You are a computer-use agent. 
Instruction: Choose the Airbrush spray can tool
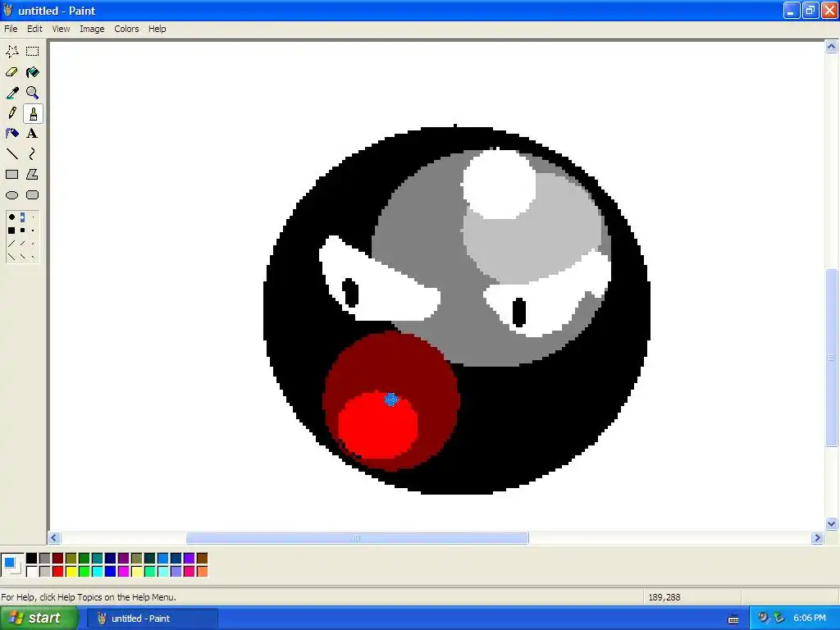click(x=11, y=134)
